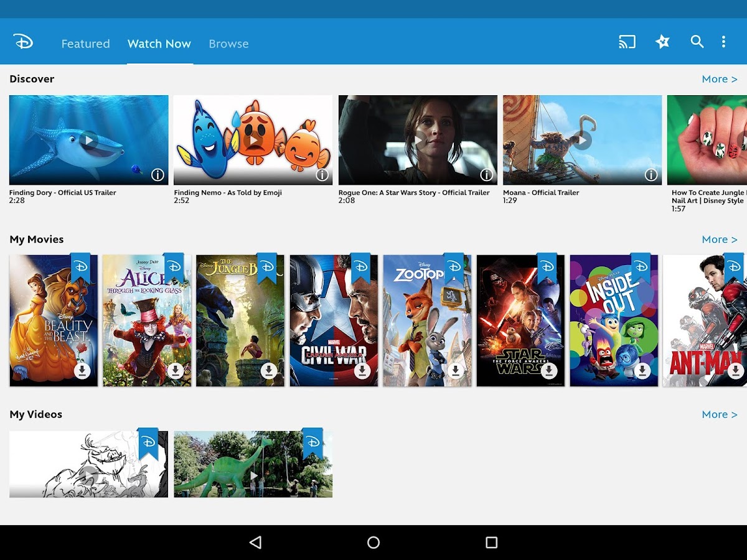
Task: Download Beauty and the Beast
Action: click(x=82, y=371)
